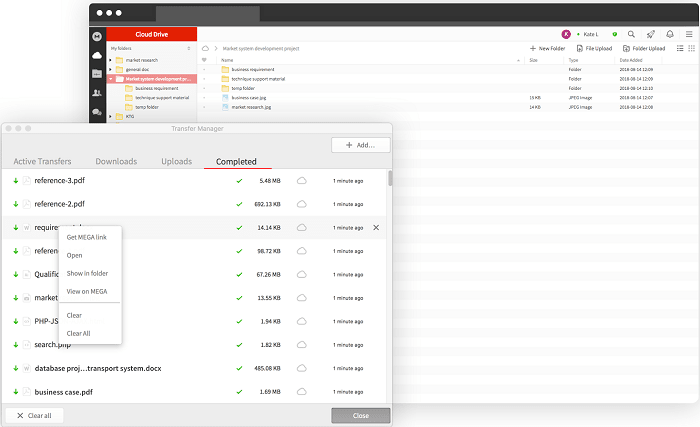Open the Downloads tab
700x427 pixels.
116,161
